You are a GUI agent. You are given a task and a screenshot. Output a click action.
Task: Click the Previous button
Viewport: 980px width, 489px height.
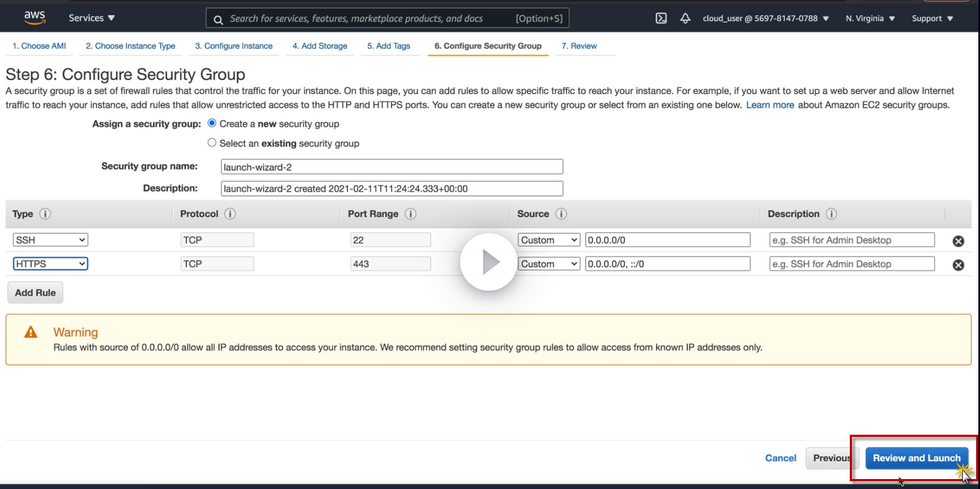click(832, 458)
